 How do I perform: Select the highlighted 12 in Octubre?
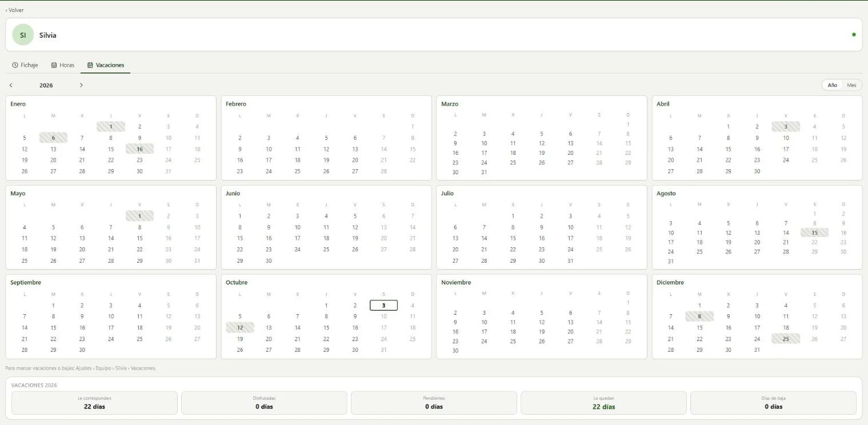pyautogui.click(x=240, y=328)
